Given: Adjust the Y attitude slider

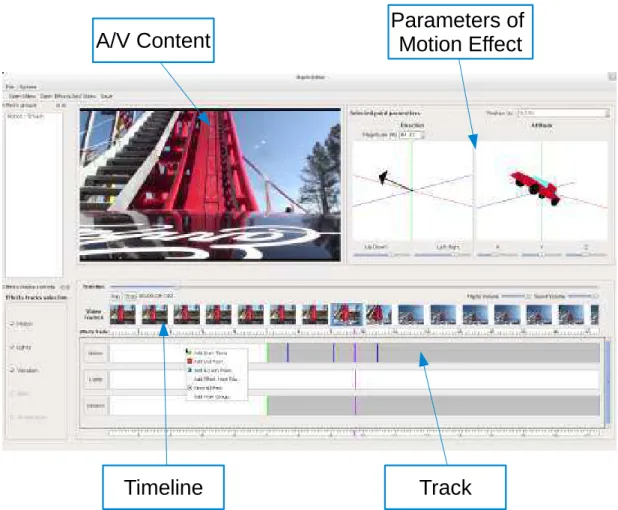Looking at the screenshot, I should click(542, 255).
